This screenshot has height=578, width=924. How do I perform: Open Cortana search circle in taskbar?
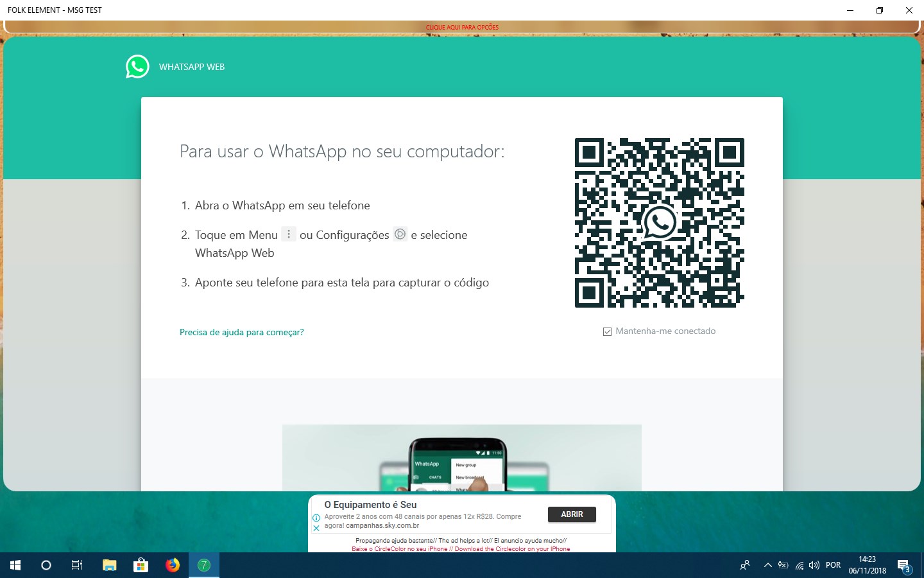point(46,565)
